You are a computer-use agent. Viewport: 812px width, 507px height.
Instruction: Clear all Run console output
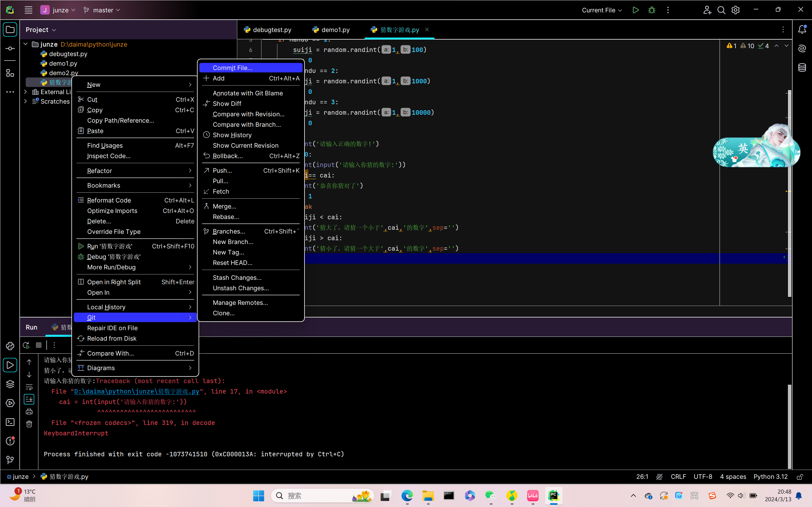pos(29,424)
